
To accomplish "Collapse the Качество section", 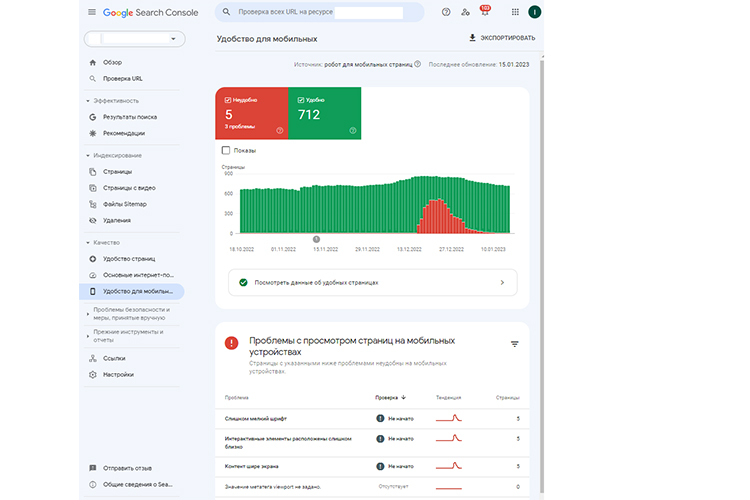I will [88, 243].
